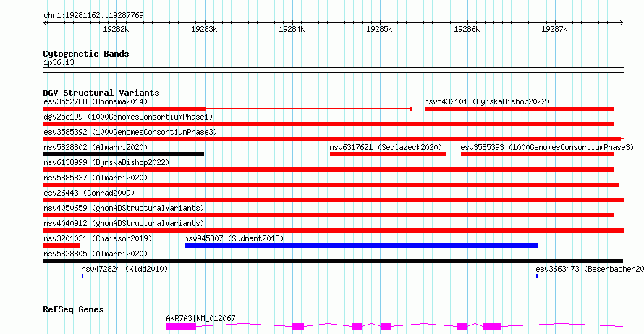Click label 'nsv5885837 (Almarri2020)'

[x=96, y=178]
